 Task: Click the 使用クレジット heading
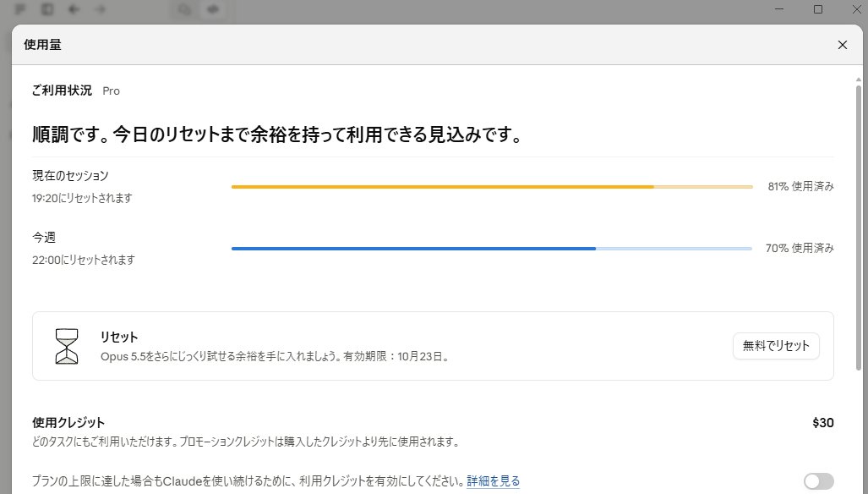click(x=68, y=423)
